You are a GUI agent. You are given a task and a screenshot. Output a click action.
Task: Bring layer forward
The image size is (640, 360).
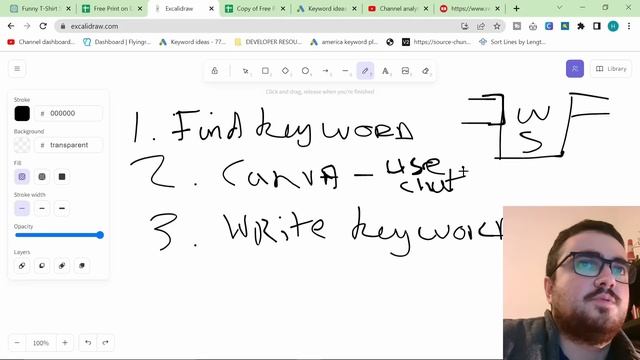(x=62, y=266)
